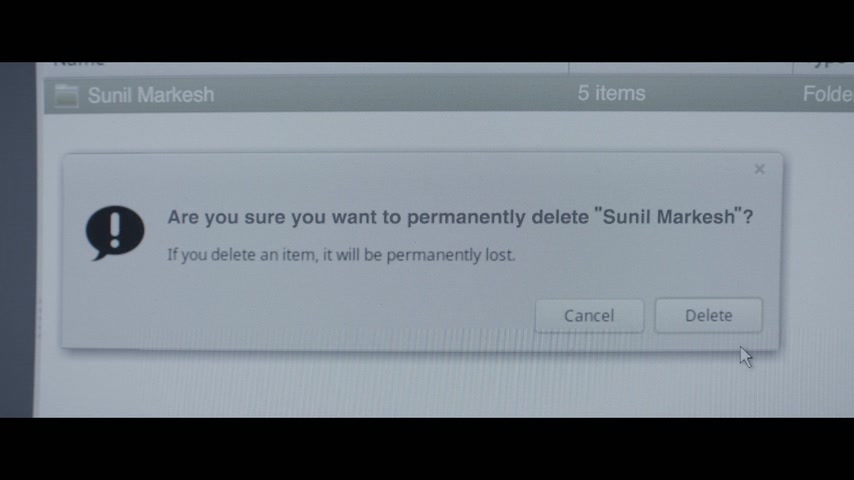854x480 pixels.
Task: Click the Sunil Markesh folder icon in list
Action: click(66, 96)
